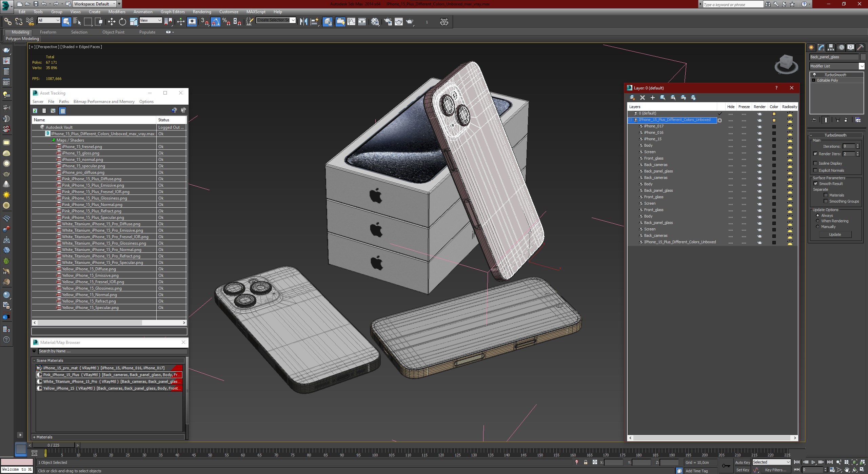Toggle Render Iters checkbox
This screenshot has height=474, width=868.
coord(815,154)
